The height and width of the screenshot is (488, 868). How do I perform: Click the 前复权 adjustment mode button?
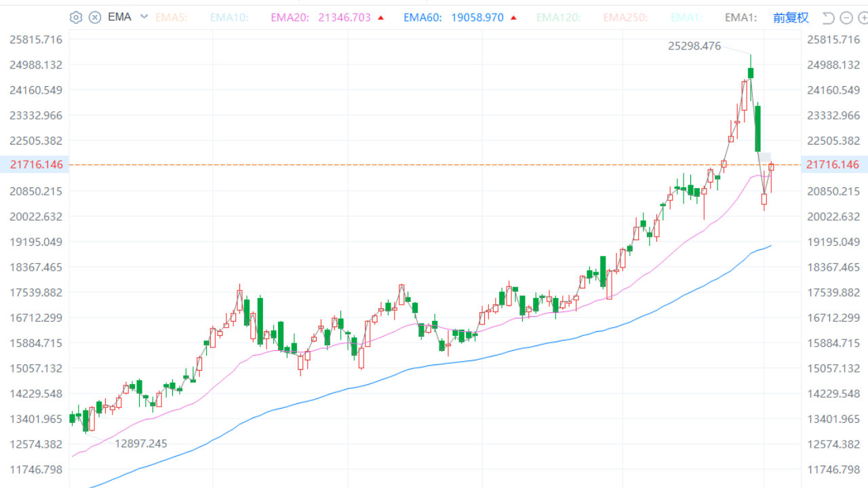tap(791, 18)
